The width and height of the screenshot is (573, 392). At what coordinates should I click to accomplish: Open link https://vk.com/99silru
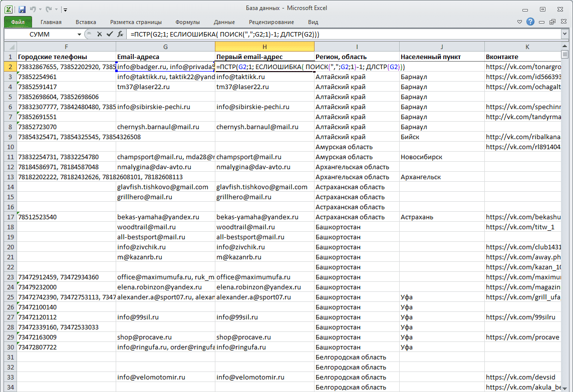521,317
